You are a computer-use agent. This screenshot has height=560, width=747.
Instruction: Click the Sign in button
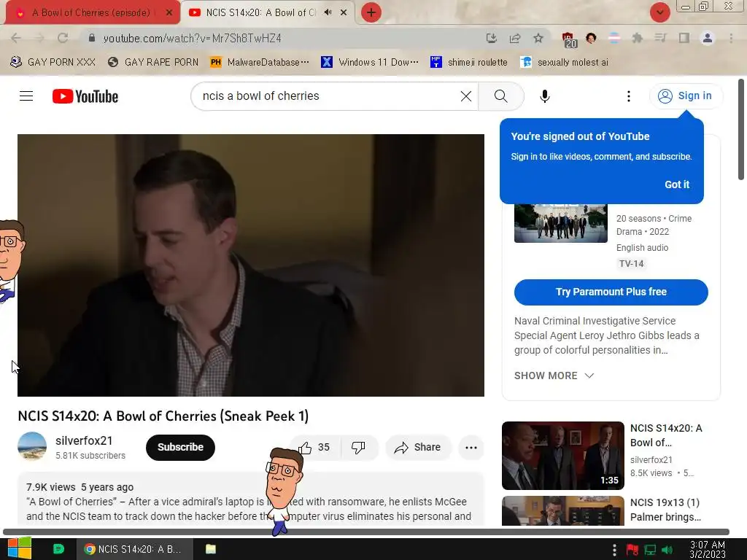point(686,96)
